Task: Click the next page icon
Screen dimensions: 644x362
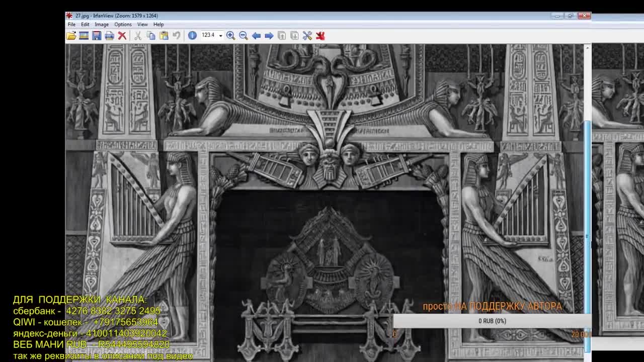Action: (x=294, y=35)
